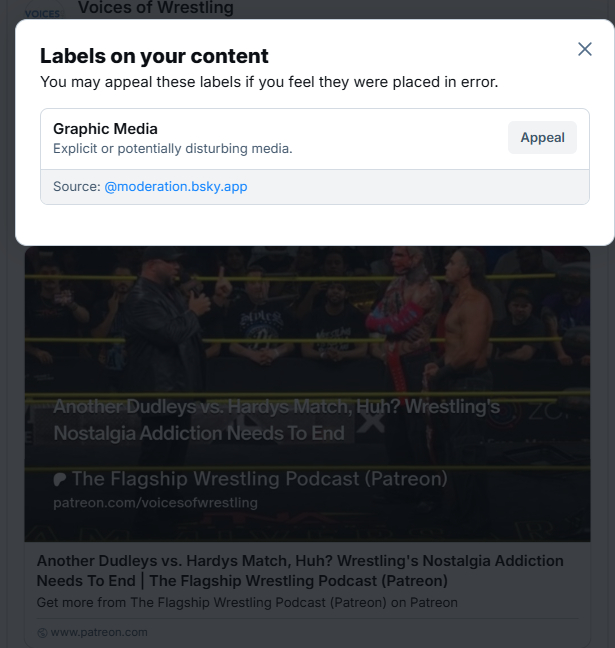Click the 'Labels on your content' heading
The width and height of the screenshot is (615, 648).
[154, 56]
